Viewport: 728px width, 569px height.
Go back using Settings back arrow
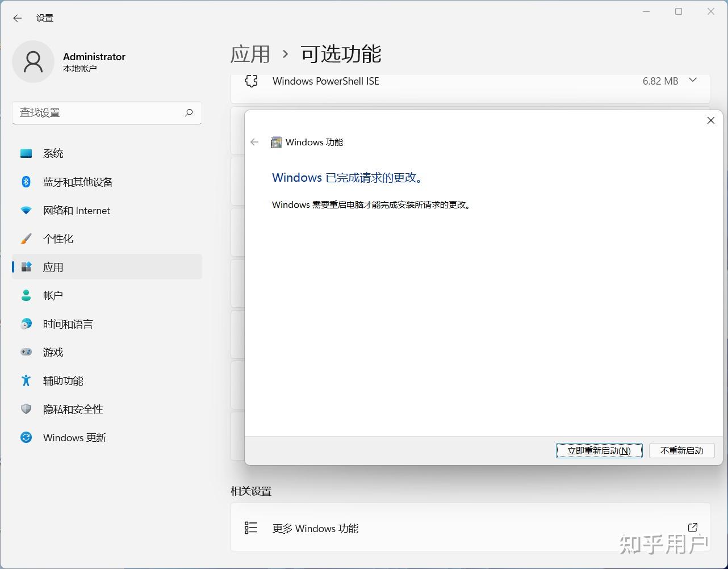[x=18, y=18]
